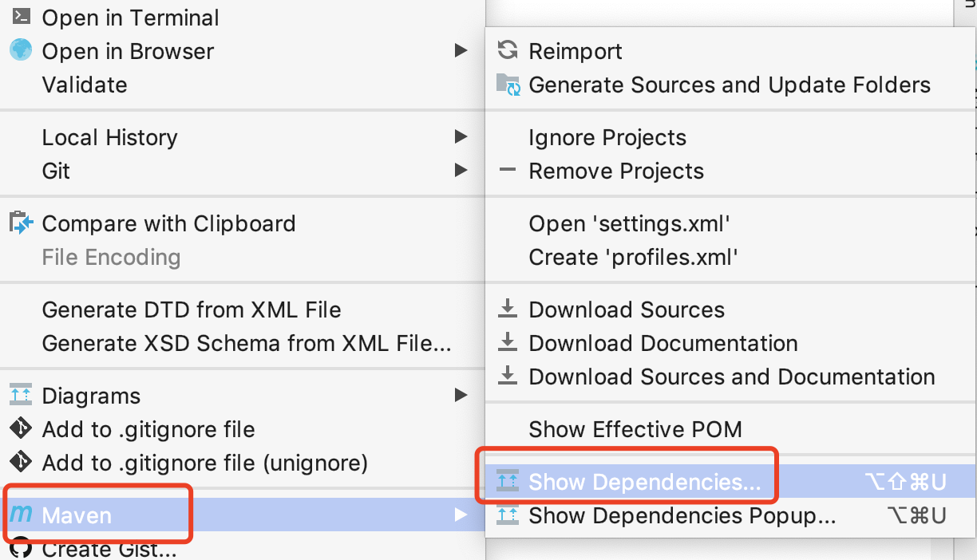
Task: Click the Compare with Clipboard icon
Action: click(x=21, y=223)
